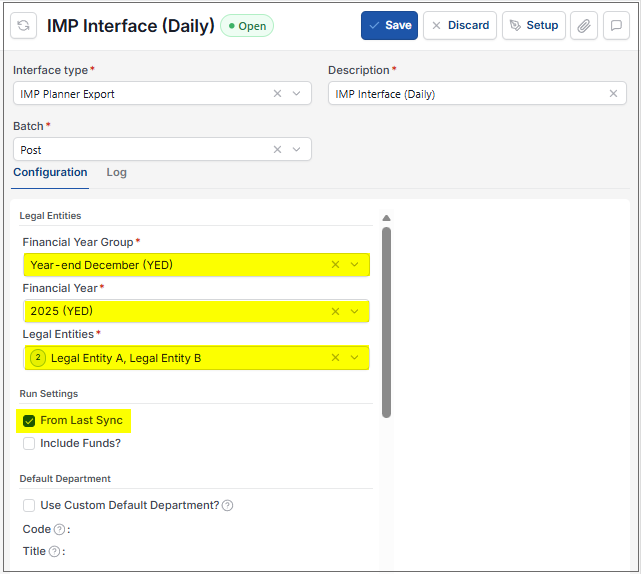
Task: Click the refresh icon beside the title
Action: (x=23, y=26)
